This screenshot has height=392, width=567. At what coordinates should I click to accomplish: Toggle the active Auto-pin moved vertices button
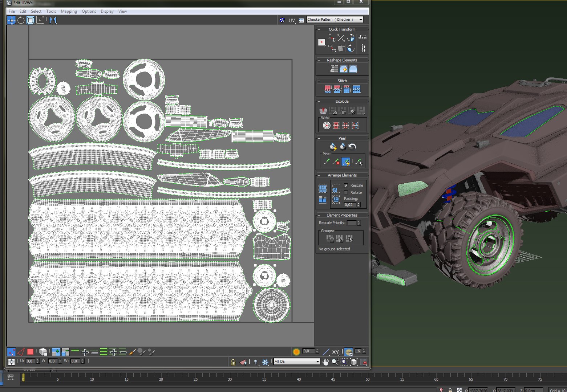click(346, 162)
